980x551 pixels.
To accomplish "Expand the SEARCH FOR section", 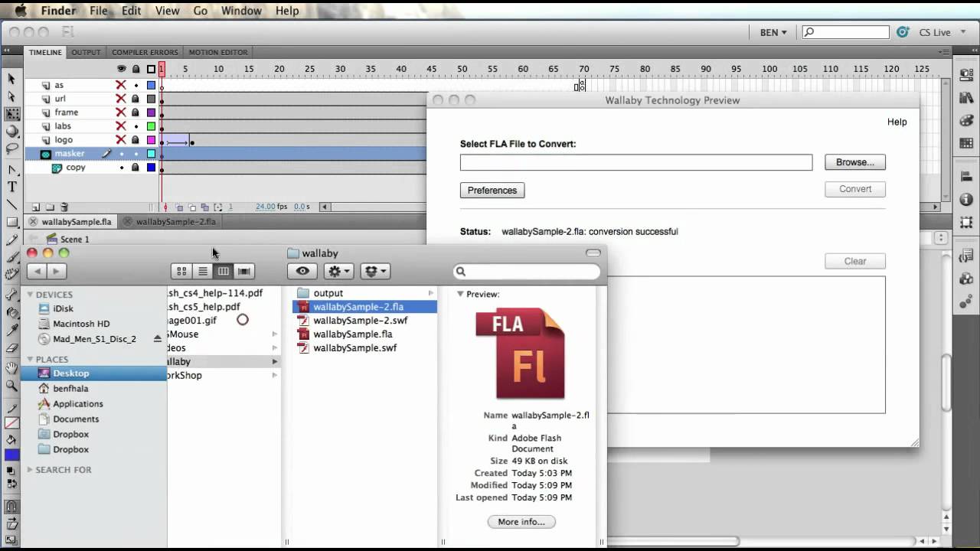I will 30,470.
